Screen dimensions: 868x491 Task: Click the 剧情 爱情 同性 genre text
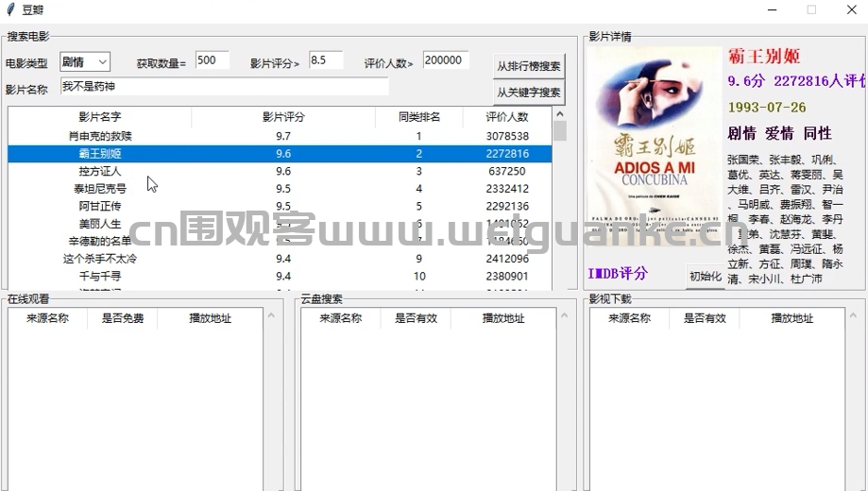click(779, 133)
